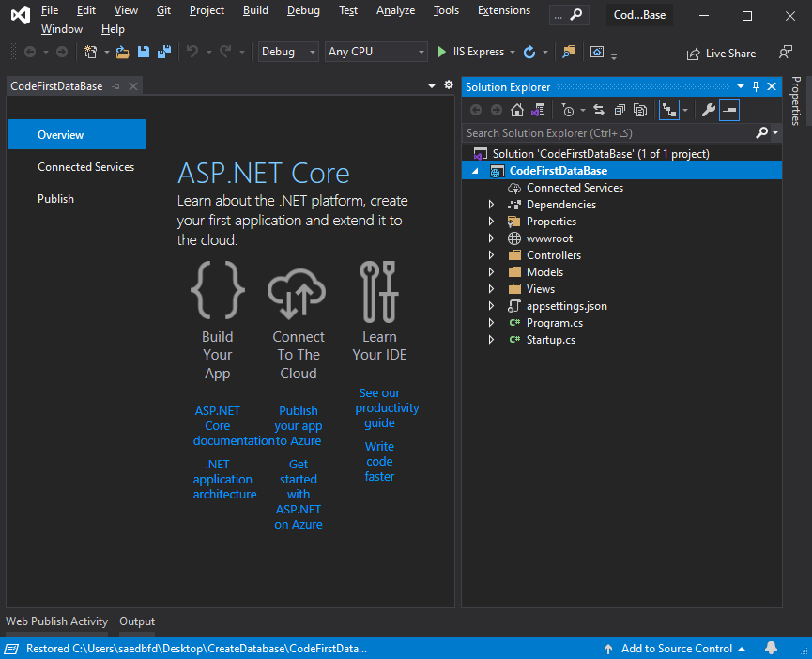Expand the wwwroot folder
This screenshot has height=659, width=812.
tap(491, 238)
